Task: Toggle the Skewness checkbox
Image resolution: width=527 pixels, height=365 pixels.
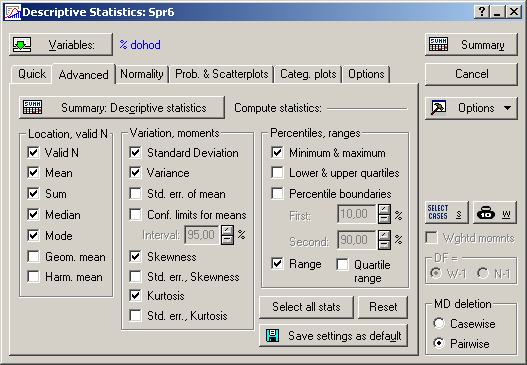Action: click(135, 256)
